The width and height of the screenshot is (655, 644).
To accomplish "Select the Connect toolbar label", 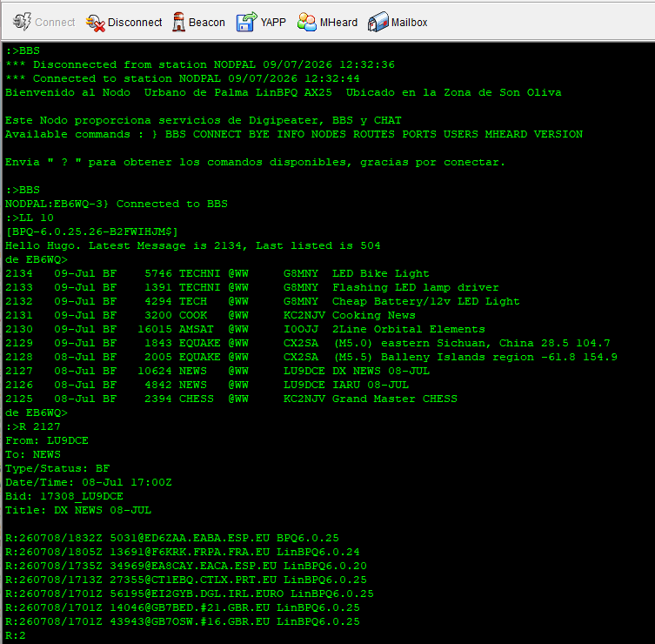I will [55, 22].
